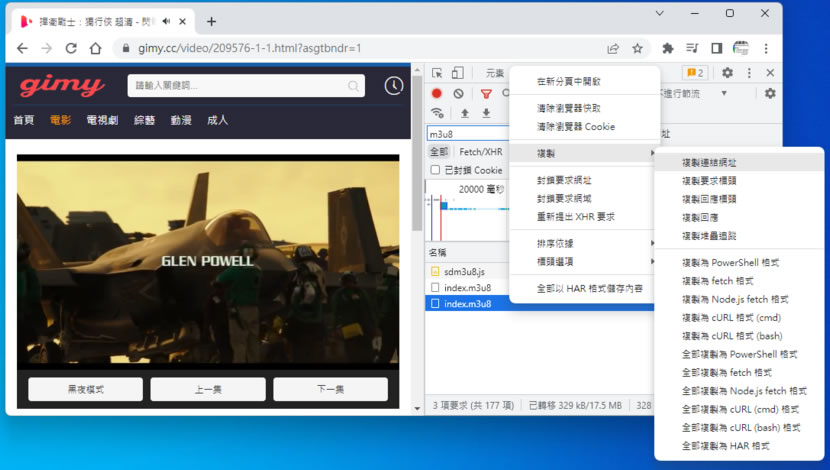The image size is (830, 470).
Task: Toggle the browser side panel icon
Action: pyautogui.click(x=717, y=48)
